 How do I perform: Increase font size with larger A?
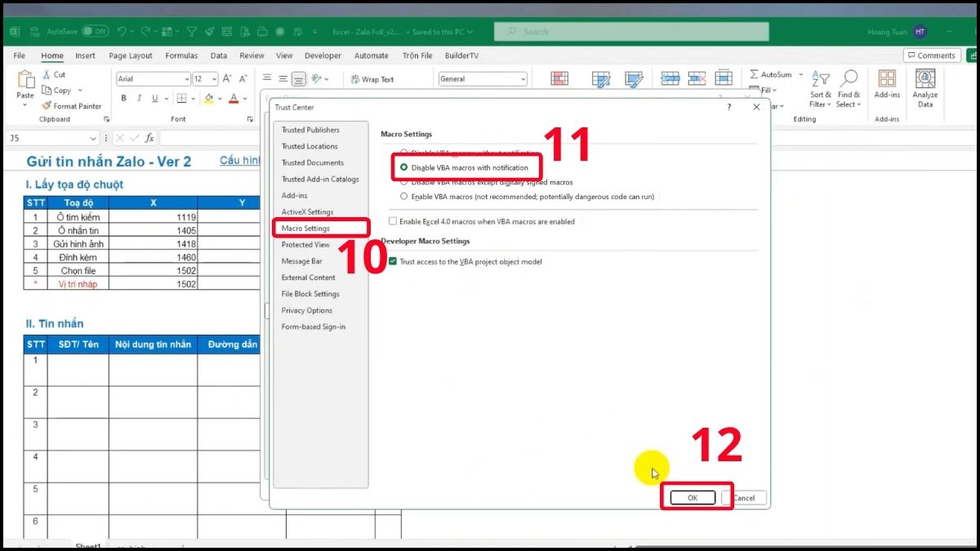[x=228, y=79]
